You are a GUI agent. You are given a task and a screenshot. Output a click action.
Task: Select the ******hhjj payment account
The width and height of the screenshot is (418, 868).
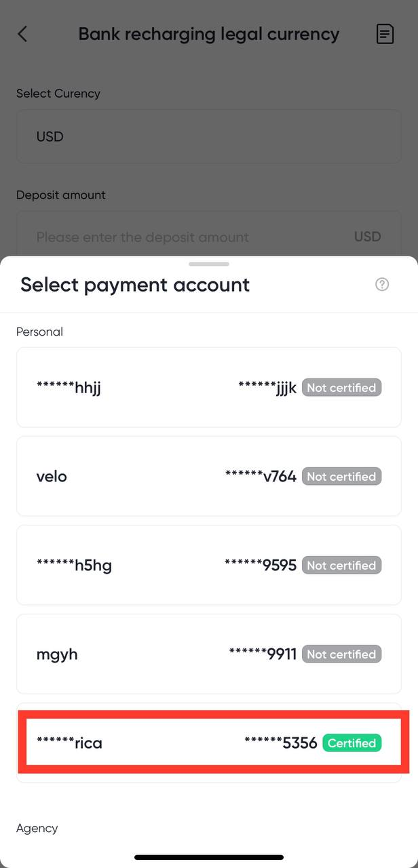pos(69,388)
